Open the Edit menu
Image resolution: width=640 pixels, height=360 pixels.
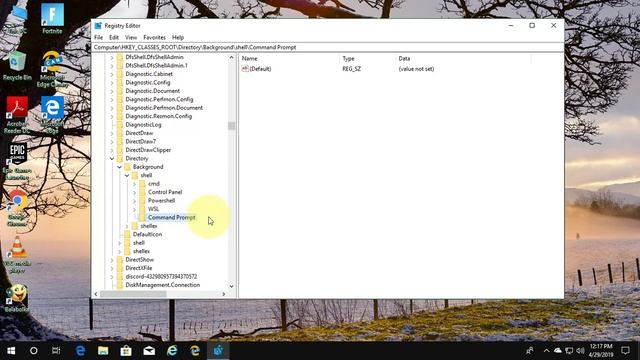click(114, 38)
